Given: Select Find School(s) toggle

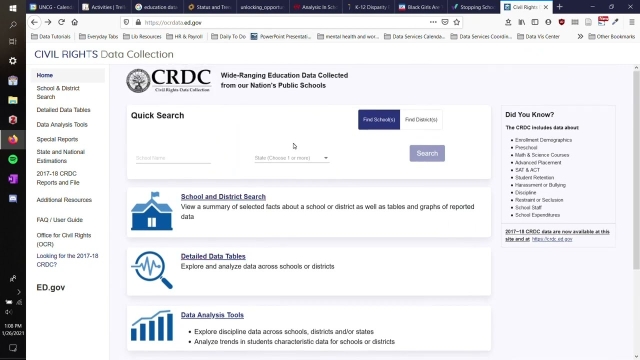Looking at the screenshot, I should click(x=379, y=120).
